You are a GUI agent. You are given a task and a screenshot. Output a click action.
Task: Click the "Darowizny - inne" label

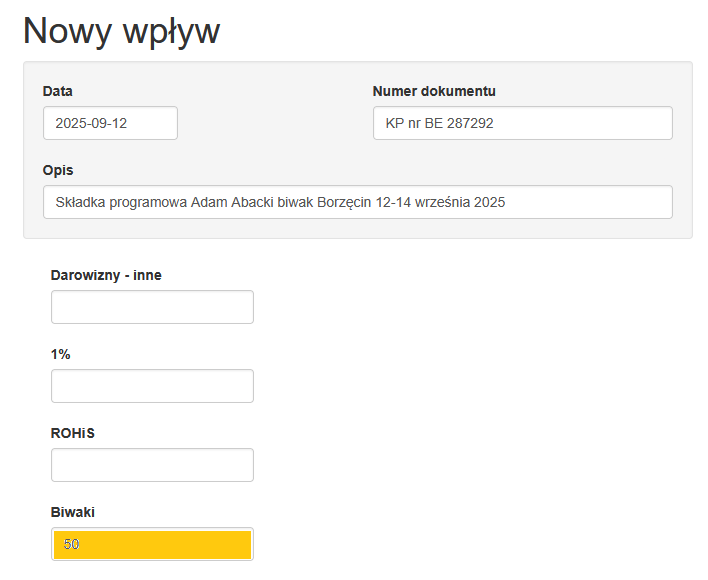106,275
